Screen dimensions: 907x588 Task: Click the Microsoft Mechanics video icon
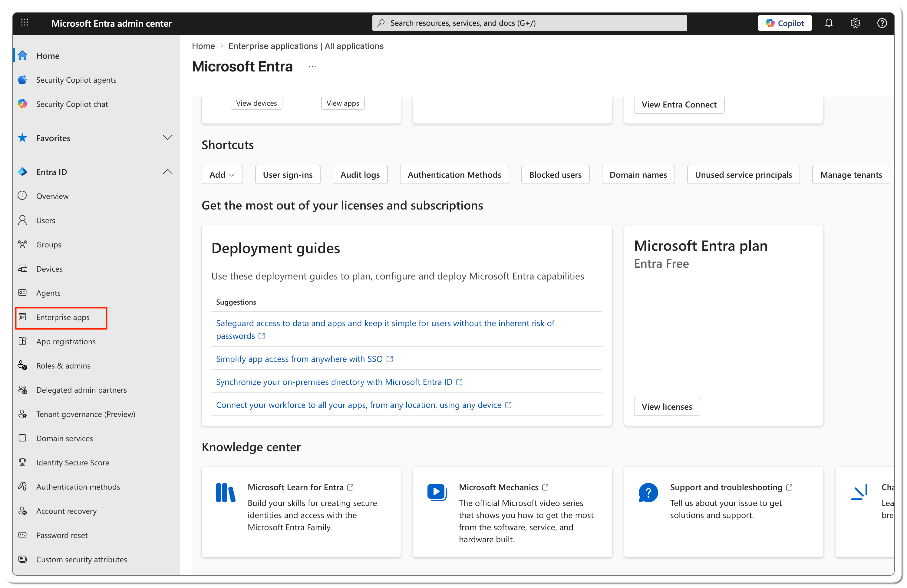[x=437, y=492]
